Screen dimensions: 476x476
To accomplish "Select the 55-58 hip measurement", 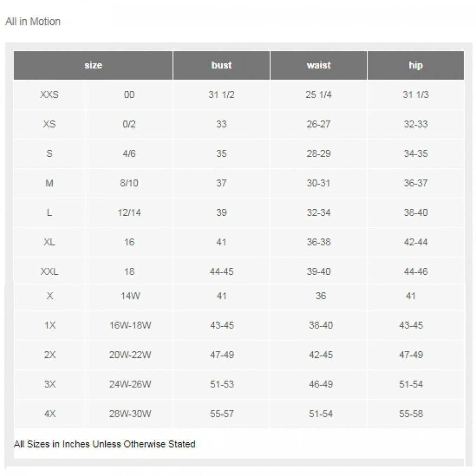I will click(x=411, y=414).
